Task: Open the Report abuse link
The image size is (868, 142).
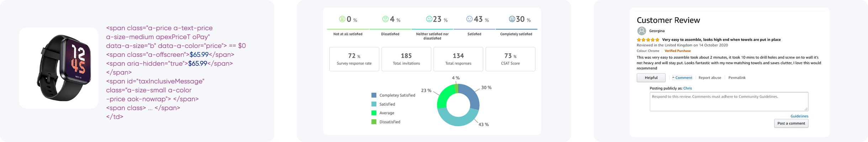Action: pyautogui.click(x=710, y=78)
